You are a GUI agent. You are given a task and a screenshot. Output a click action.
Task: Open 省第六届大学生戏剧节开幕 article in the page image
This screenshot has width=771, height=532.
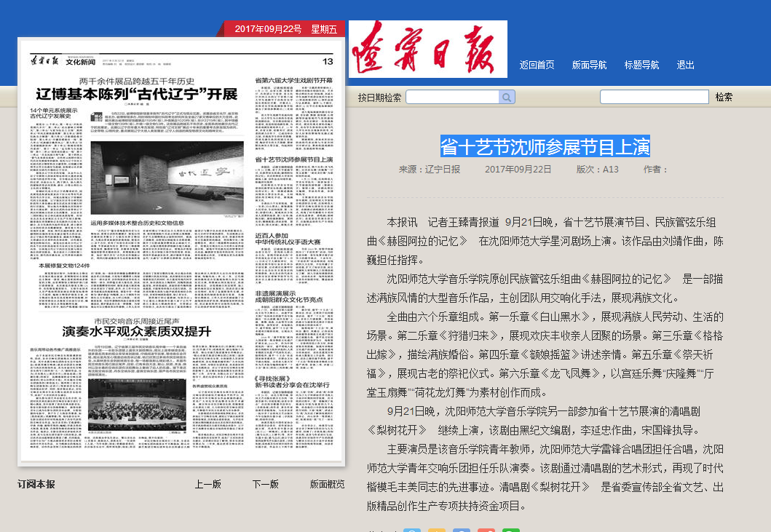tap(293, 79)
